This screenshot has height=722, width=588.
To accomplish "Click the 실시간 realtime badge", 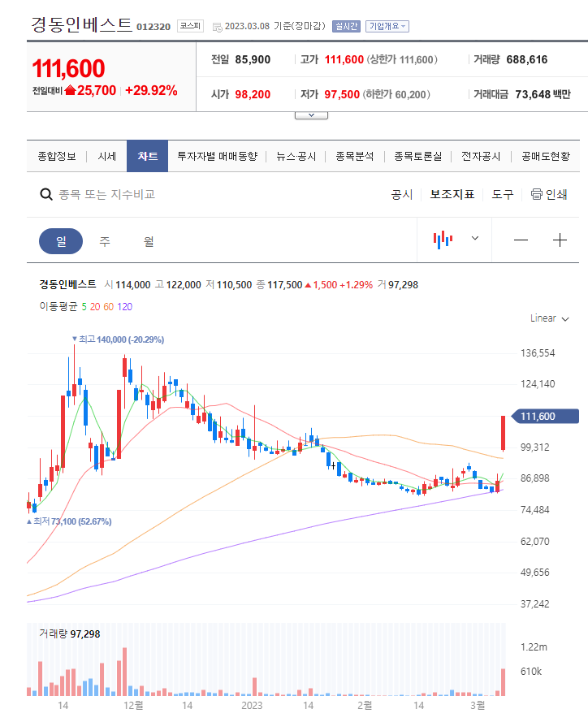I will (x=345, y=26).
